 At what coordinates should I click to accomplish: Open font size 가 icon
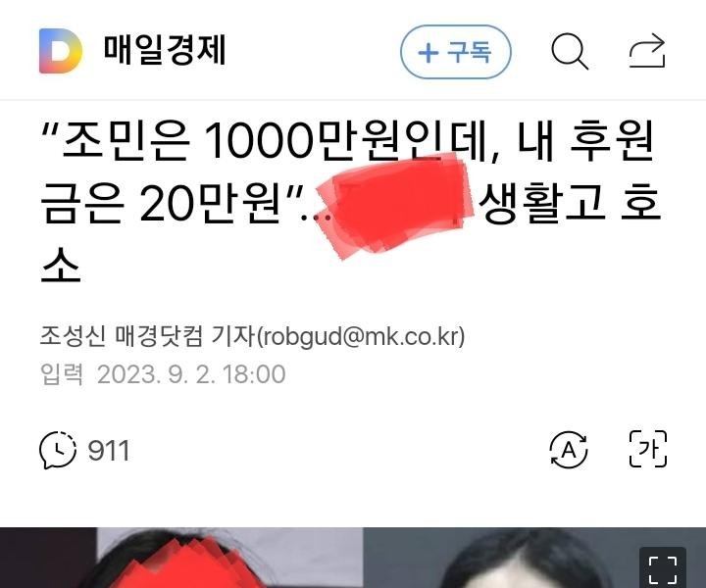[647, 449]
